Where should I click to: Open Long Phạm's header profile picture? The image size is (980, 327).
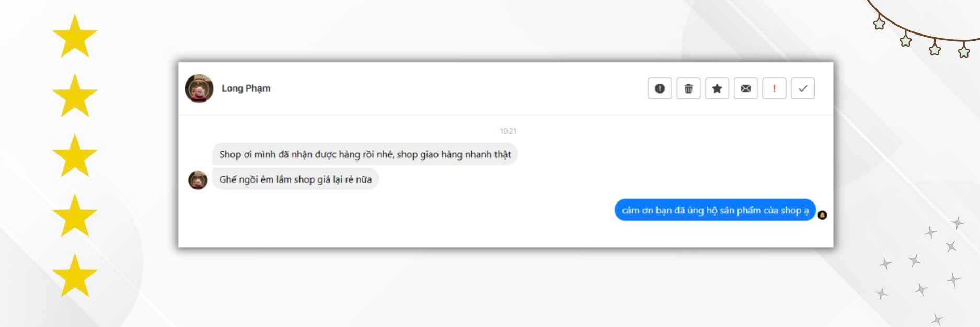pos(199,88)
